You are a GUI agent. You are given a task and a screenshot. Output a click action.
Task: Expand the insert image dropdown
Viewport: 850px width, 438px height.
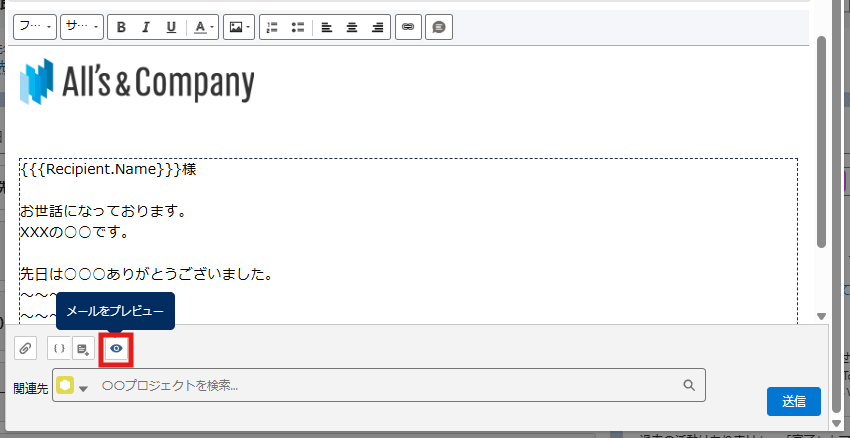[238, 27]
